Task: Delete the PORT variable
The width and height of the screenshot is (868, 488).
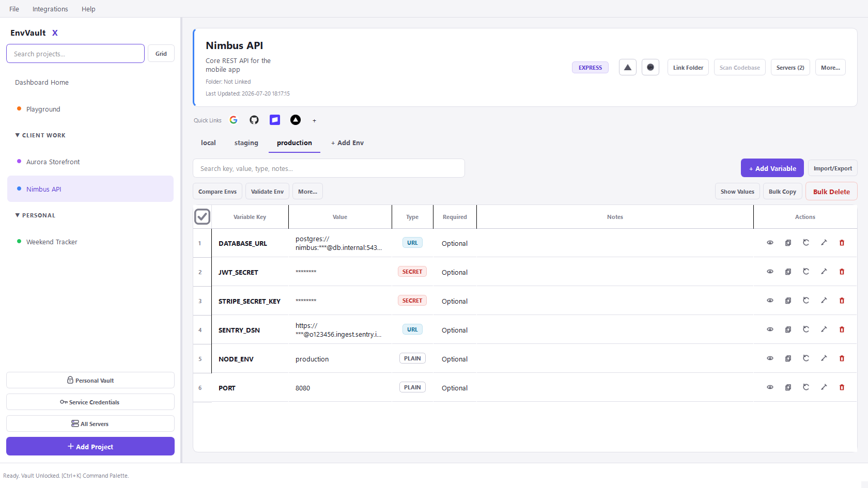Action: tap(842, 387)
